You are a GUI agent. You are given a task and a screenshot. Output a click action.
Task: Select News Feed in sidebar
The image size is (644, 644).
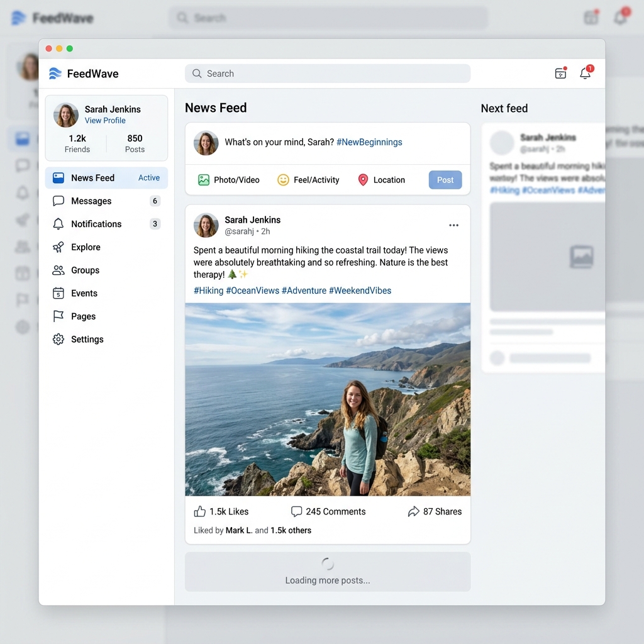pos(106,178)
